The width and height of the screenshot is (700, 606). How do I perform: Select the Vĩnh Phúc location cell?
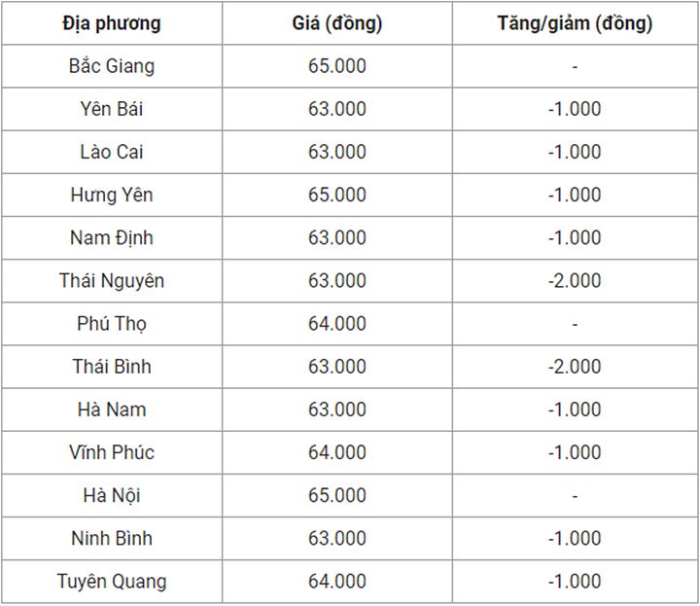pos(112,452)
